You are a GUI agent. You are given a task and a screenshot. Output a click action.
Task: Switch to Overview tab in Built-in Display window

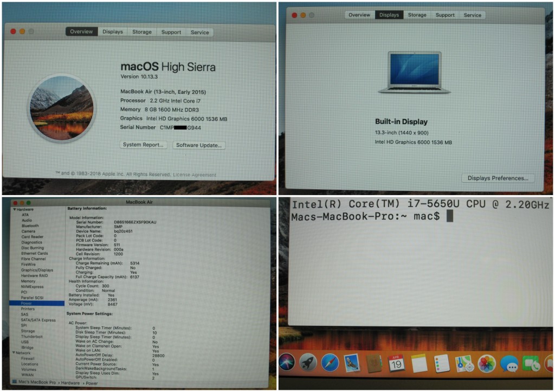click(359, 15)
